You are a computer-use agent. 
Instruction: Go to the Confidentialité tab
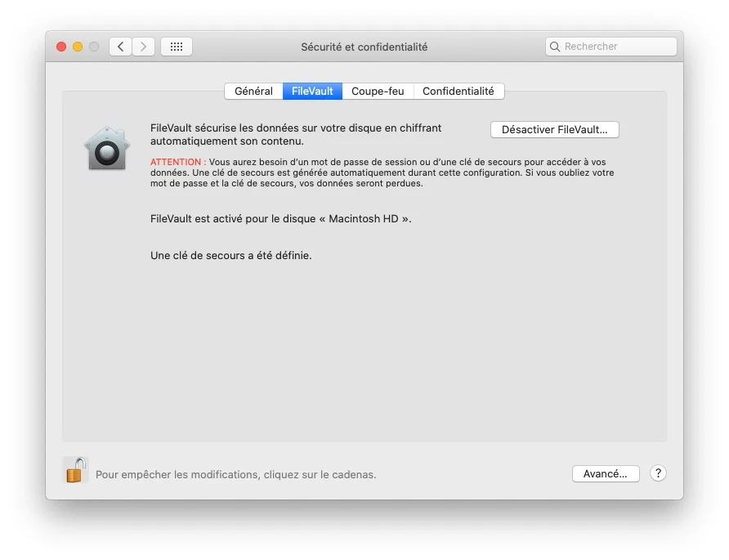click(x=458, y=92)
